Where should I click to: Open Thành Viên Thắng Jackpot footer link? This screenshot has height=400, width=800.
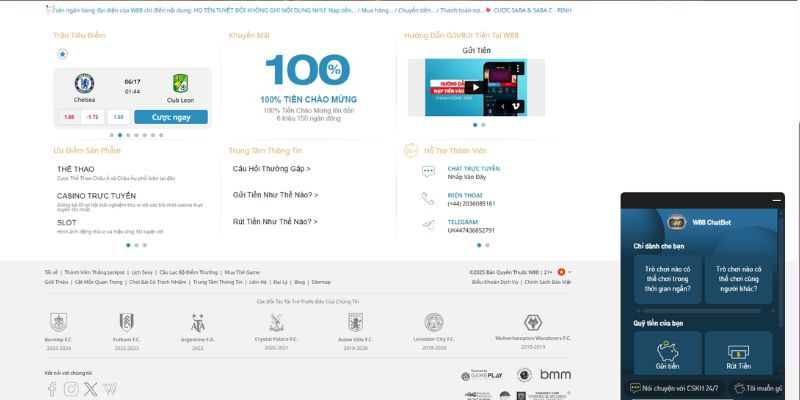pos(94,272)
